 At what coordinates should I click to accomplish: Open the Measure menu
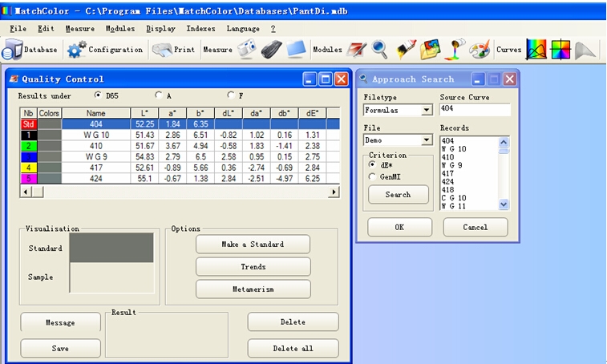(79, 29)
